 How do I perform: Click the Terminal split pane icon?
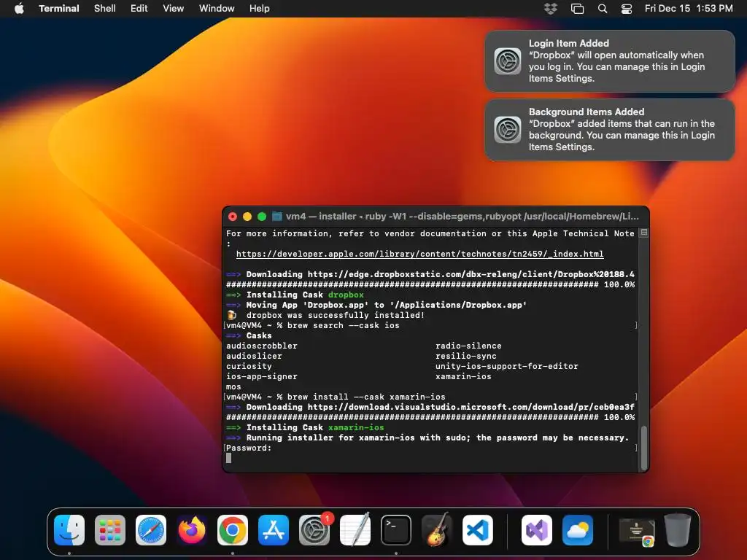coord(644,233)
